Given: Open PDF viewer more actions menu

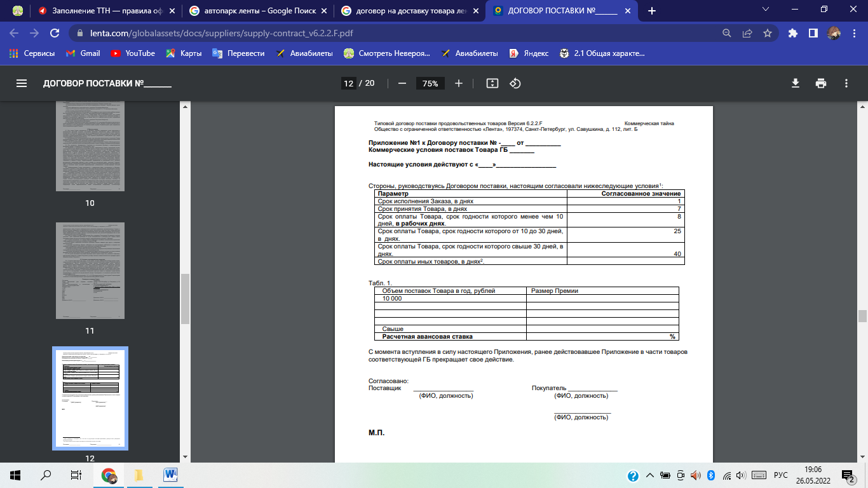Looking at the screenshot, I should (846, 83).
